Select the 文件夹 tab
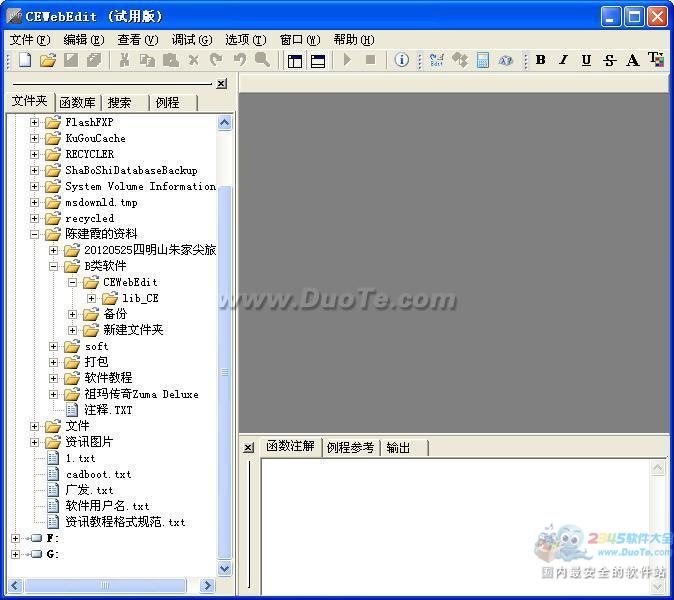This screenshot has width=674, height=600. 30,101
